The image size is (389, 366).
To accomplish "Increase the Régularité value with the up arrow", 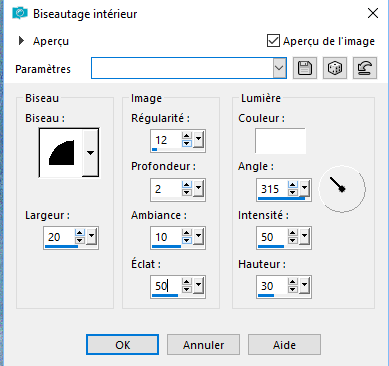I will tap(187, 136).
